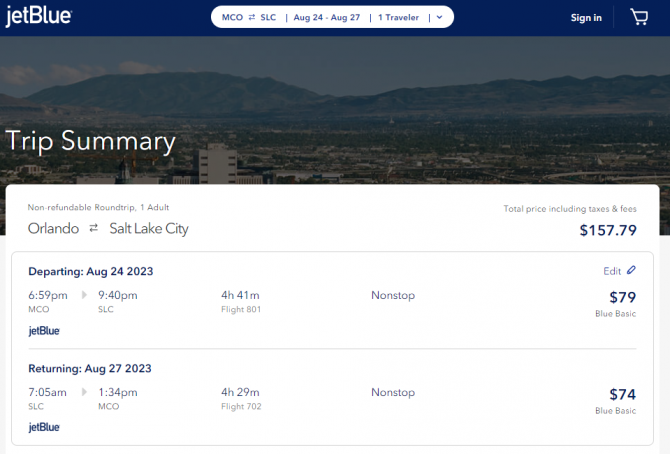
Task: Click the jetBlue airline logo under the departing flight
Action: point(44,331)
